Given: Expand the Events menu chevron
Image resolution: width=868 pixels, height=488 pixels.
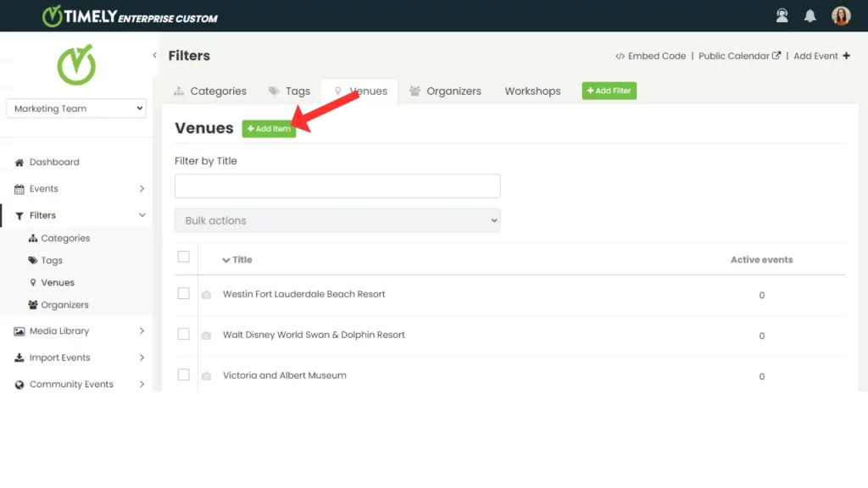Looking at the screenshot, I should click(x=142, y=189).
